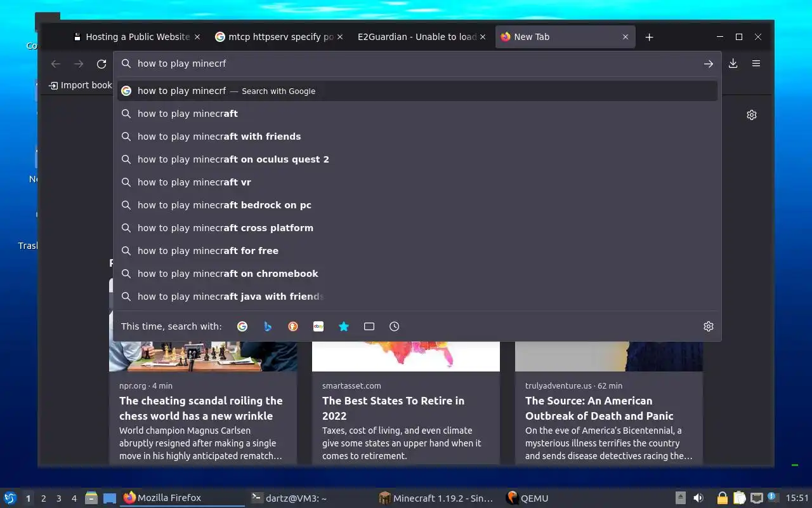Select suggestion 'minecraft on oculus quest 2'
The width and height of the screenshot is (812, 508).
[417, 159]
